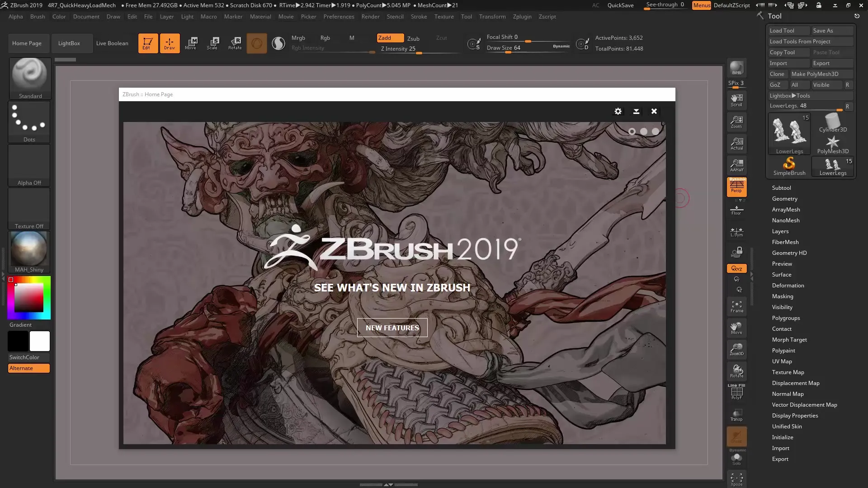Adjust the Z Intensity slider
This screenshot has height=488, width=868.
pos(419,49)
